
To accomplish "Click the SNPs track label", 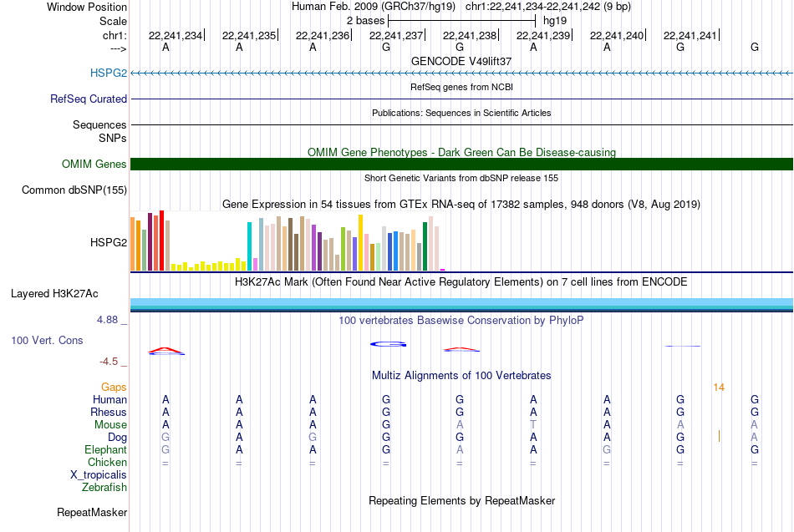I will [x=113, y=138].
